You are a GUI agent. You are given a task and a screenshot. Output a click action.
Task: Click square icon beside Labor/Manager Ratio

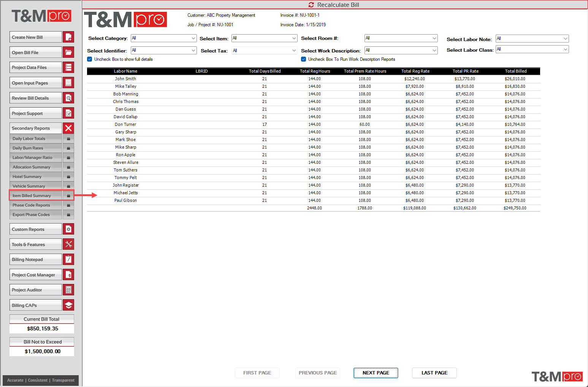click(x=68, y=158)
